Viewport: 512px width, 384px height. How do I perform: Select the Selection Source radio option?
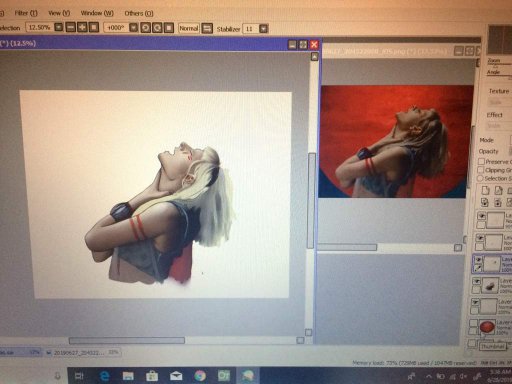(x=480, y=178)
